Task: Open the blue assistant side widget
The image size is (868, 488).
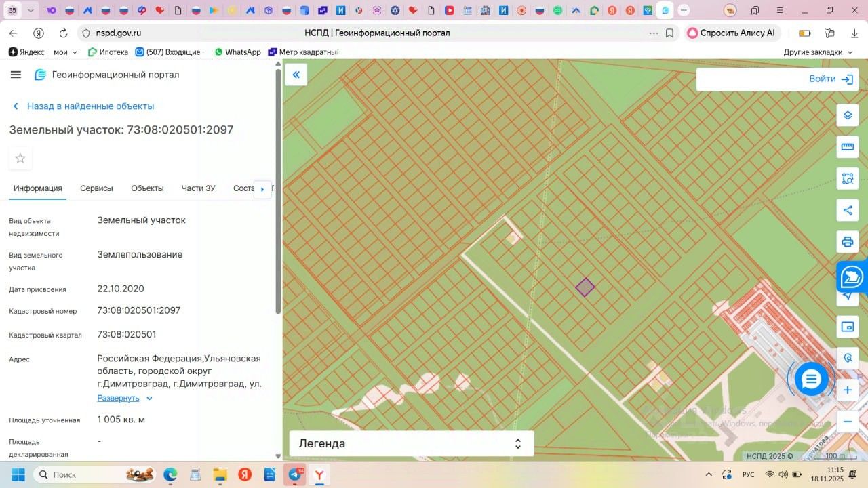Action: pos(852,277)
